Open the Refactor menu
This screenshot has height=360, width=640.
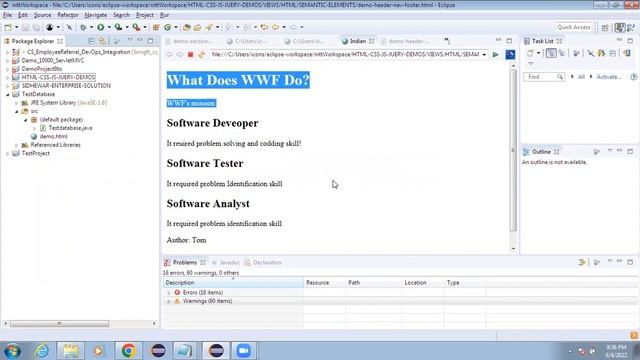[68, 15]
